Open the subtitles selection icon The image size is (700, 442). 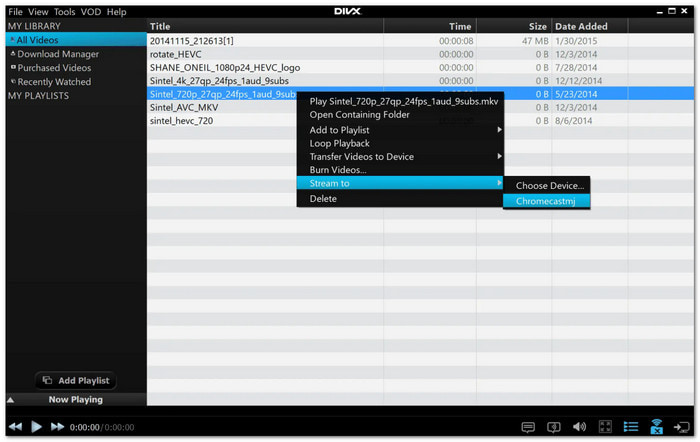point(528,427)
